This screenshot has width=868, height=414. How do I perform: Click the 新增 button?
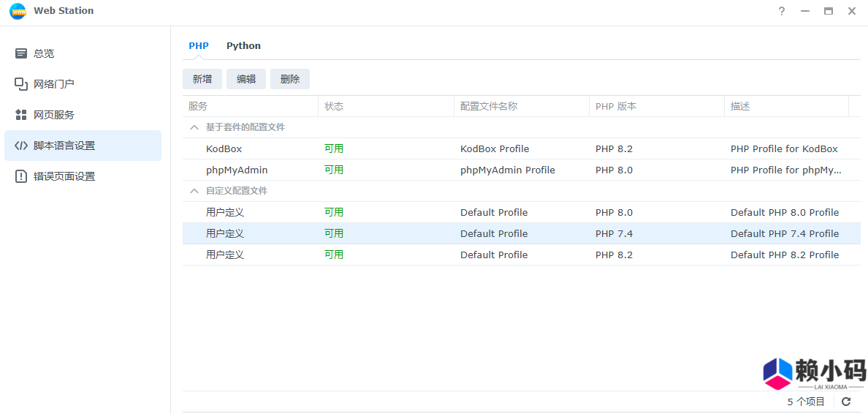click(x=202, y=79)
